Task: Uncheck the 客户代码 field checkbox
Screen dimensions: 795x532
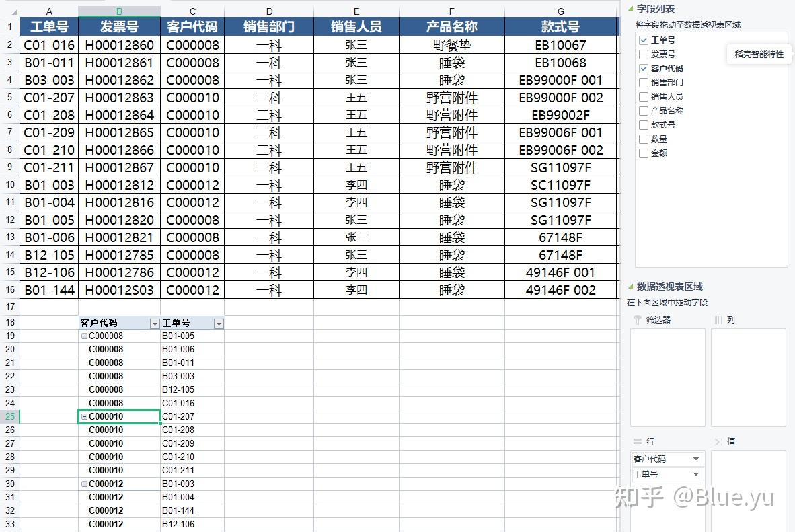Action: click(x=644, y=69)
